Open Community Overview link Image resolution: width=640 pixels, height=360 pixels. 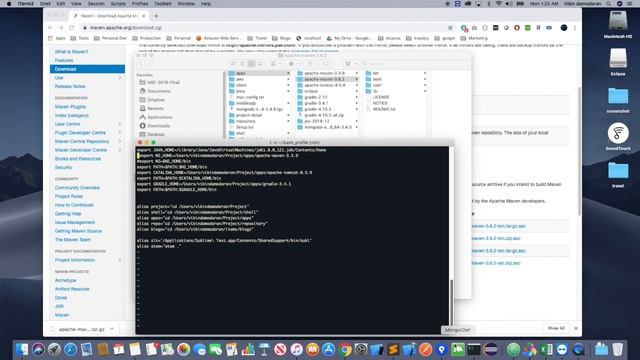[x=77, y=188]
